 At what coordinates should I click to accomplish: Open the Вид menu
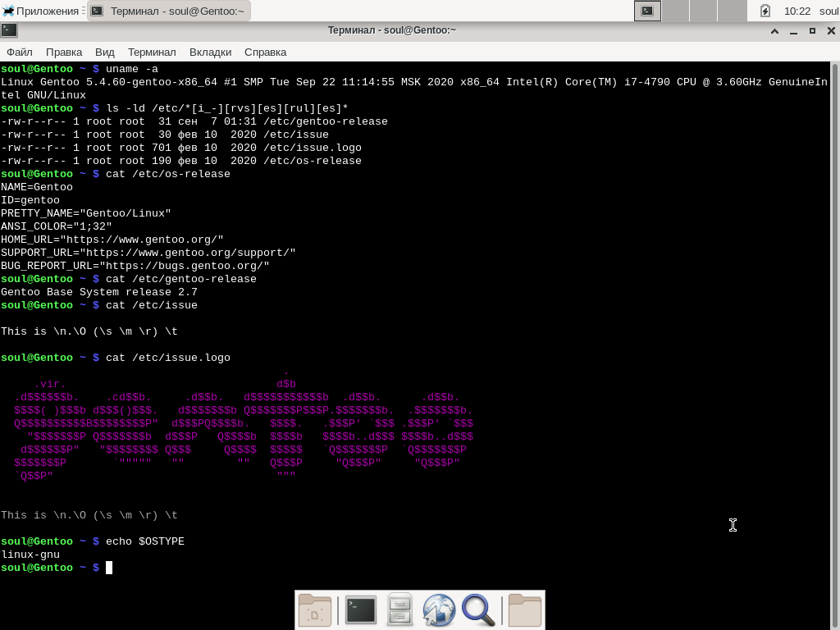104,52
